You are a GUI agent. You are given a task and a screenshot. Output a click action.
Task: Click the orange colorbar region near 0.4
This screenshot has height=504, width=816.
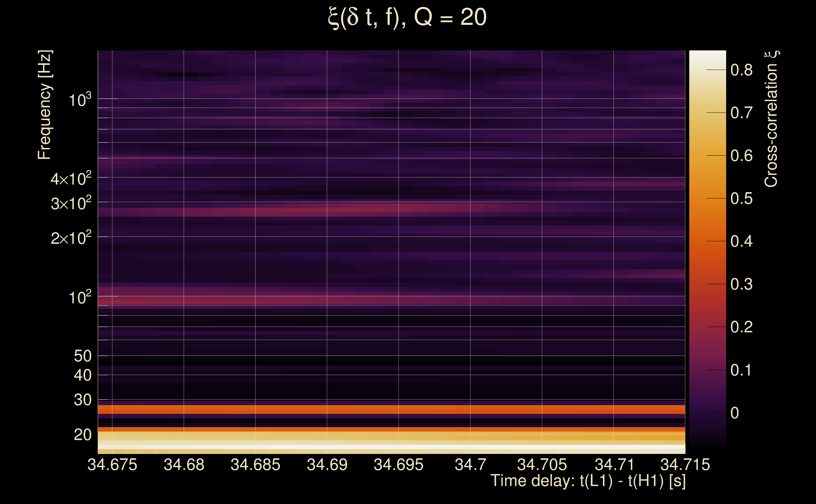coord(707,241)
